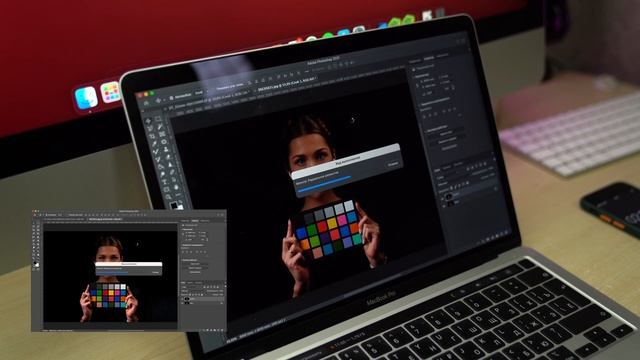Select background layer thumbnail on laptop

point(451,203)
